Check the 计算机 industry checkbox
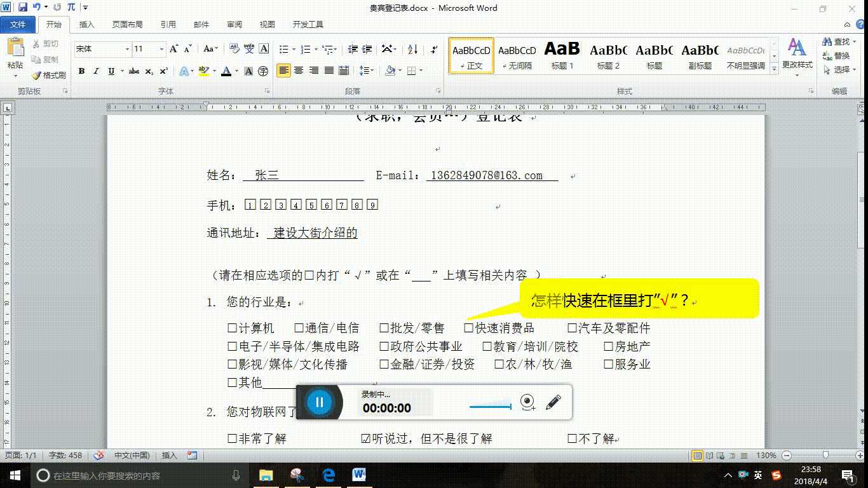 (233, 328)
